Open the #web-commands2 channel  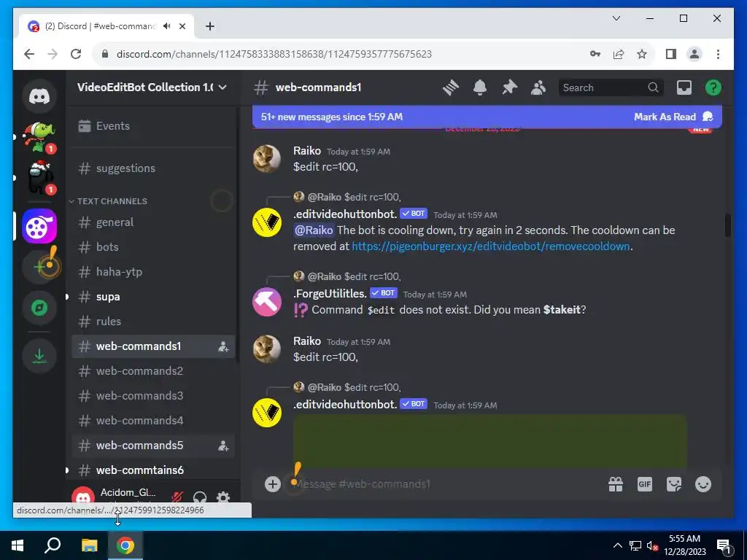click(152, 371)
